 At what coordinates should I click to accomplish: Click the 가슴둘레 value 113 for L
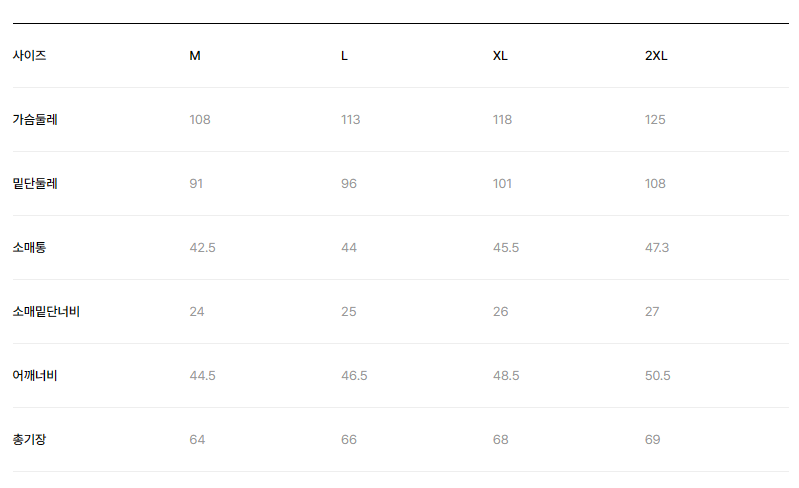pyautogui.click(x=350, y=120)
